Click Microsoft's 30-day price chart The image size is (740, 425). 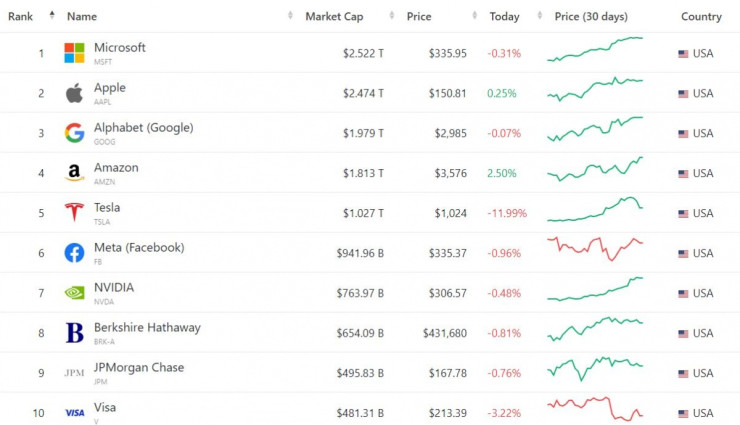[595, 50]
